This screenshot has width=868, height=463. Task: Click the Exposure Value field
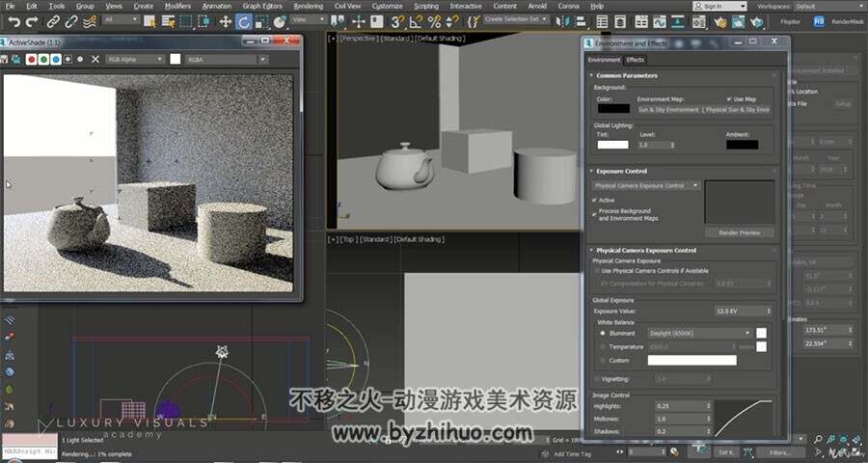click(743, 312)
